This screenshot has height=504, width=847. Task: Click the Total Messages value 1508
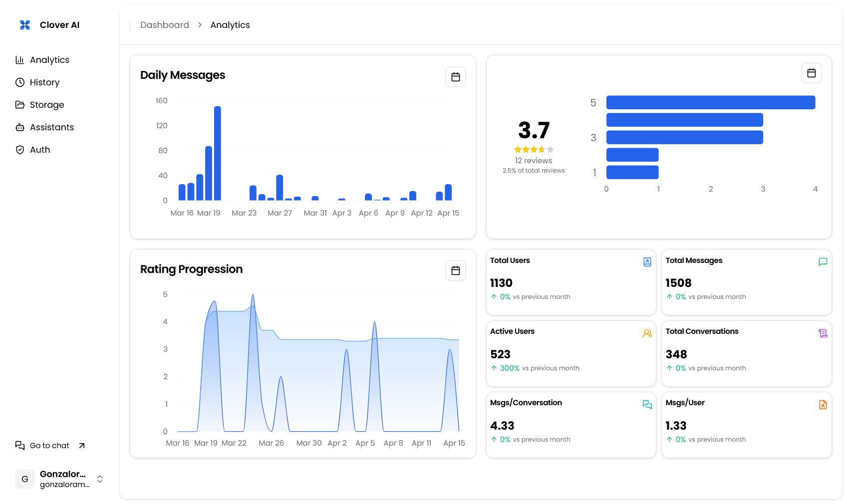click(678, 283)
